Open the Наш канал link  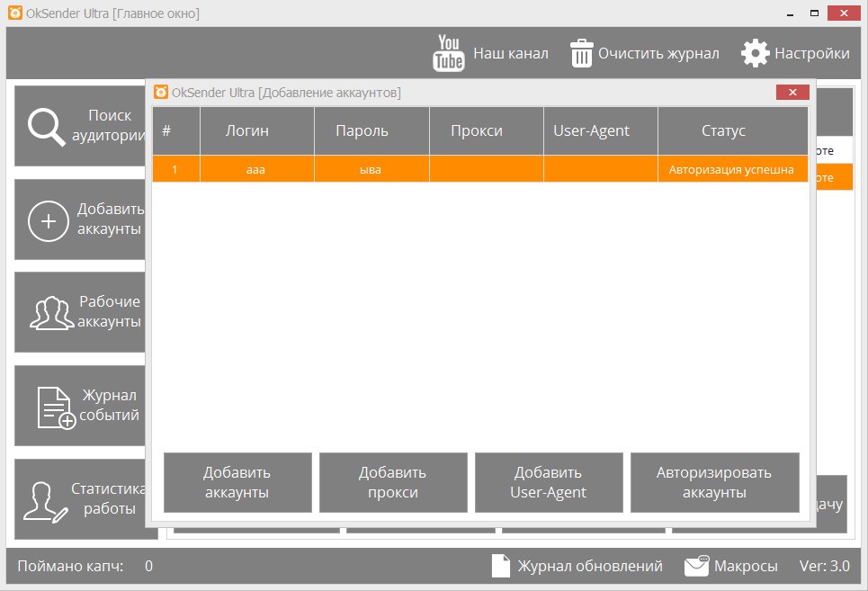[x=510, y=53]
